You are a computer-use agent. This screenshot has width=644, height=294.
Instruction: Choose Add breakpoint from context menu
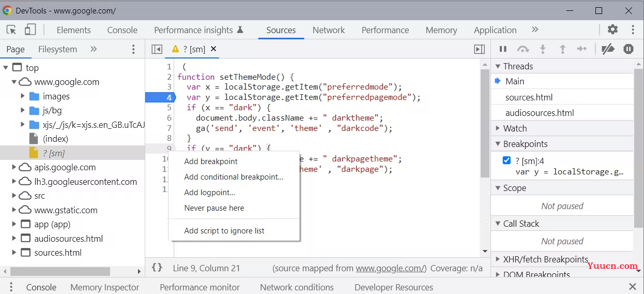pos(234,161)
